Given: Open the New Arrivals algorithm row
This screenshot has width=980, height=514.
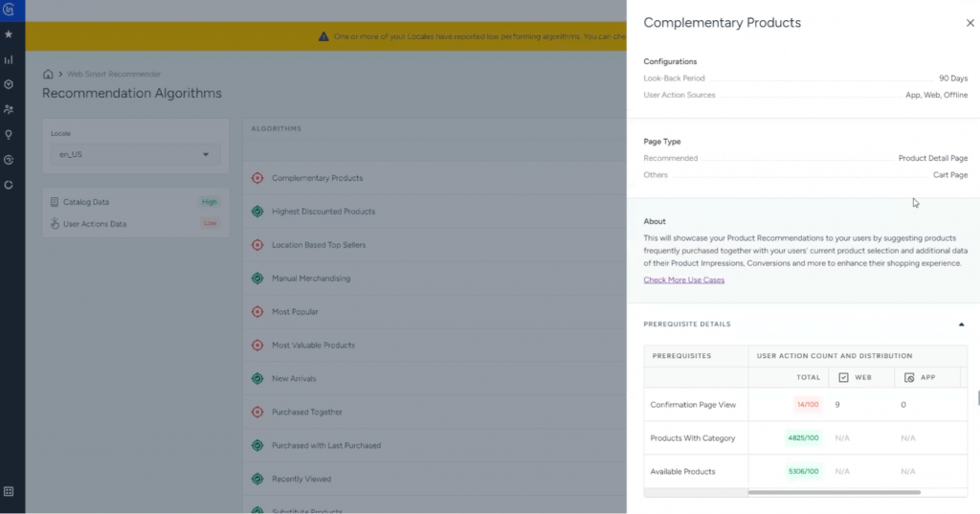Looking at the screenshot, I should pyautogui.click(x=434, y=379).
